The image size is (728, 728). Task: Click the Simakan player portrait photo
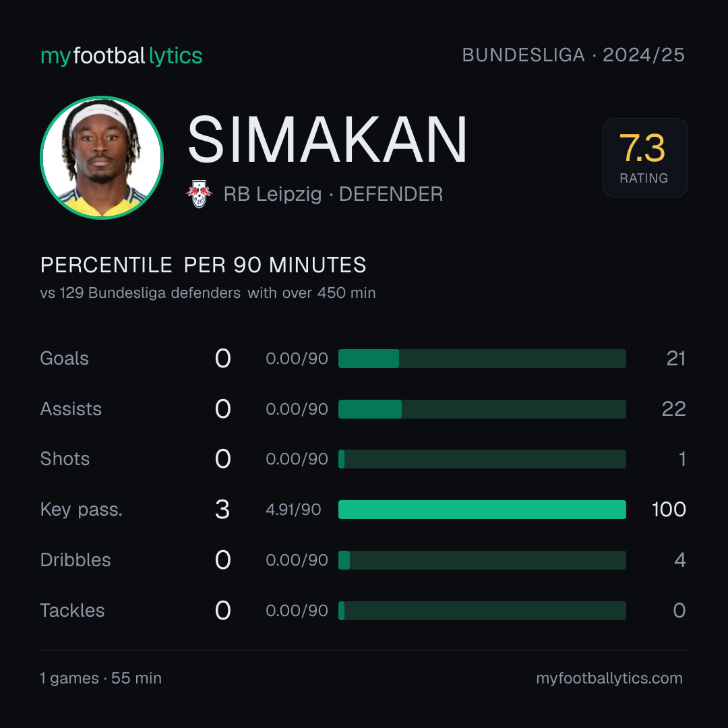[102, 157]
